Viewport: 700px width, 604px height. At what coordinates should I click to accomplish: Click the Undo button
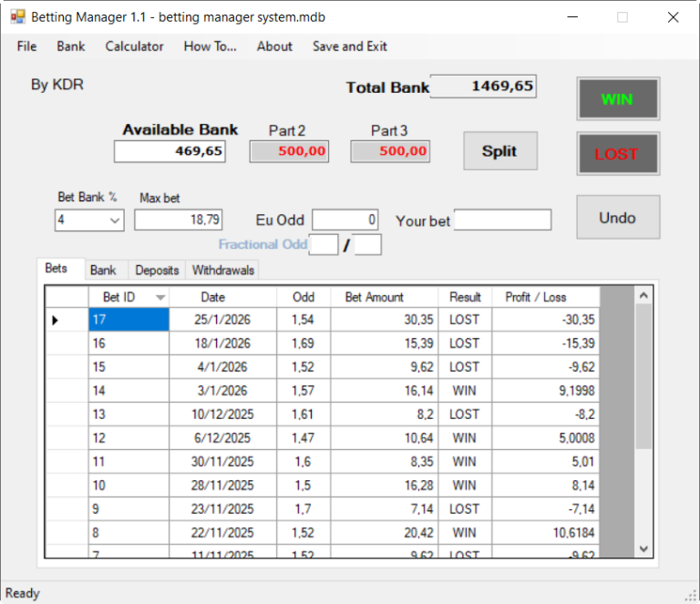point(617,218)
